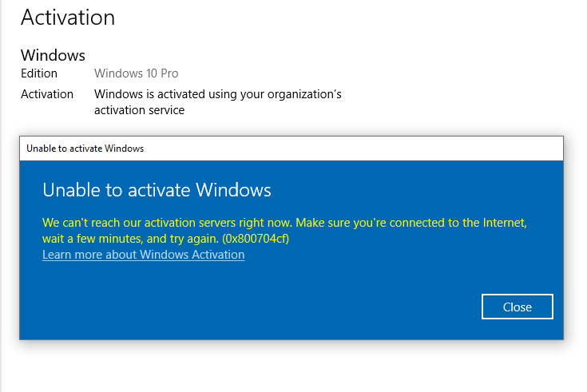Open Learn more about Windows Activation link
This screenshot has width=587, height=392.
pyautogui.click(x=144, y=255)
